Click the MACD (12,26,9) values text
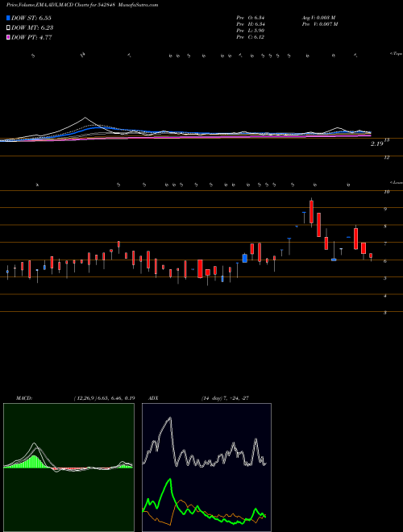 (x=104, y=398)
